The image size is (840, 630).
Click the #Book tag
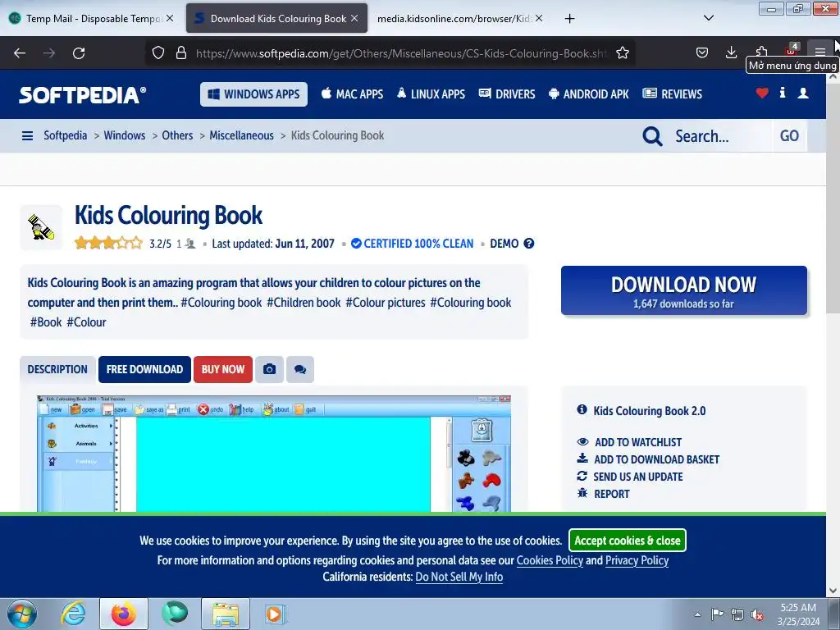pyautogui.click(x=46, y=322)
